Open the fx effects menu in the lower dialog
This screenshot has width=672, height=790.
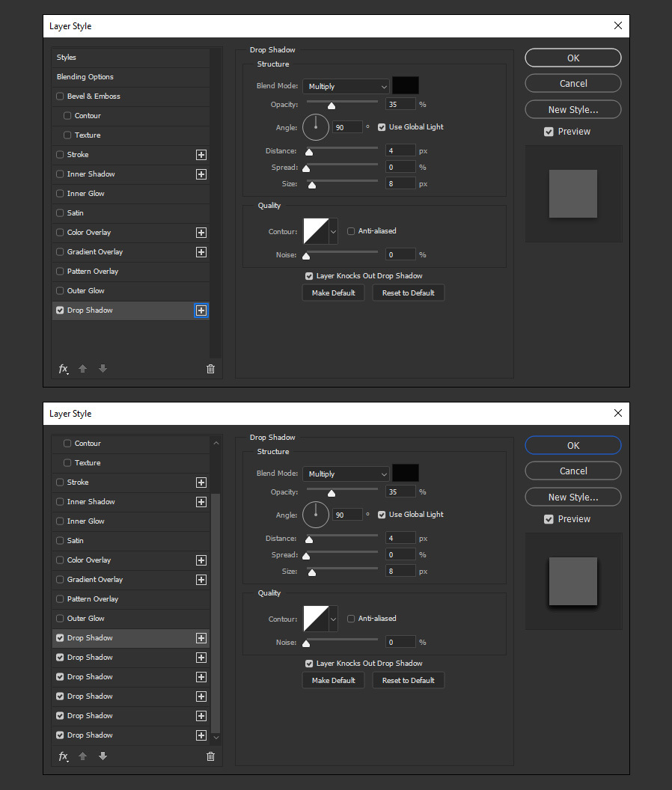63,756
